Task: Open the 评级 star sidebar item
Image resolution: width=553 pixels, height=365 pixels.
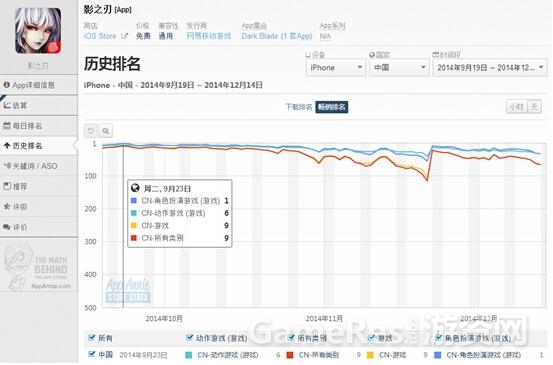Action: click(38, 206)
